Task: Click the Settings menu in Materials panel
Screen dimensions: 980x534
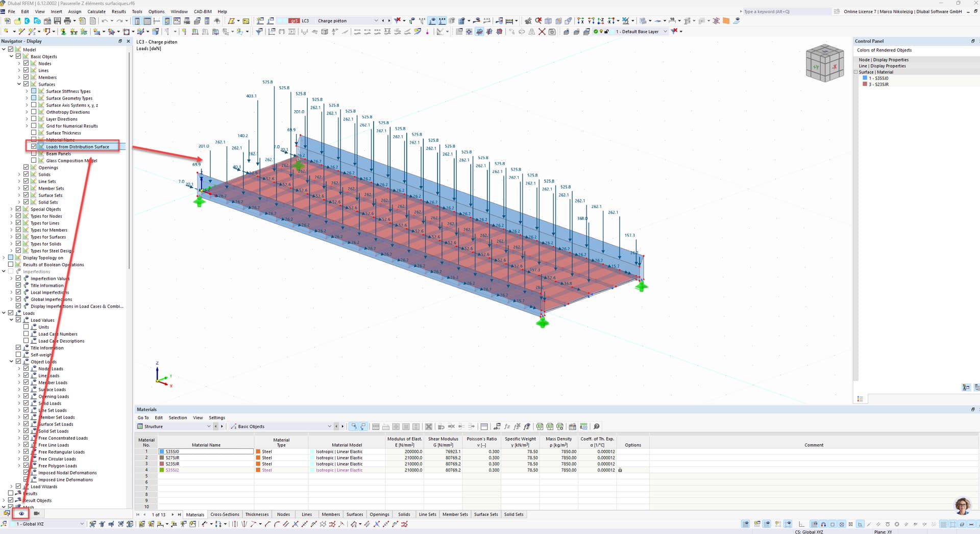Action: pos(216,418)
